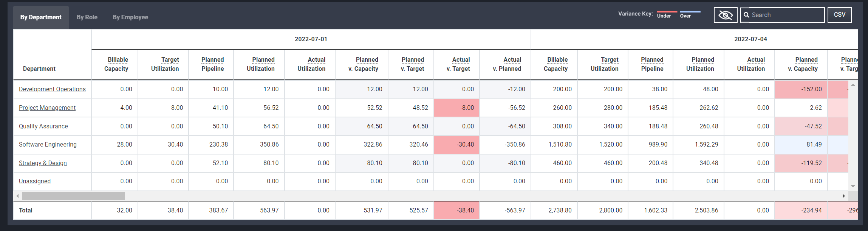
Task: Switch to the By Role tab
Action: tap(87, 17)
